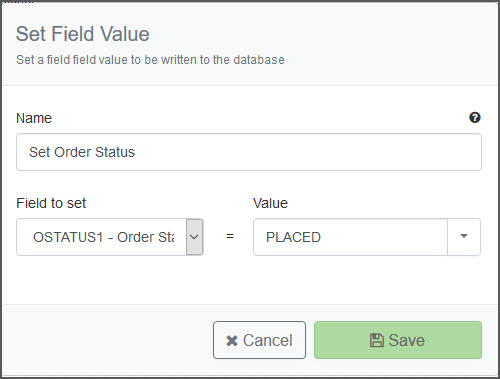Click the word PLACED in the Value box
500x379 pixels.
[x=293, y=237]
